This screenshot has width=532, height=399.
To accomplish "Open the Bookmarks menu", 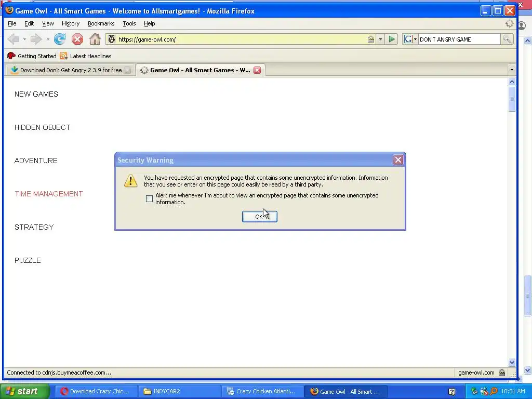I will point(101,23).
